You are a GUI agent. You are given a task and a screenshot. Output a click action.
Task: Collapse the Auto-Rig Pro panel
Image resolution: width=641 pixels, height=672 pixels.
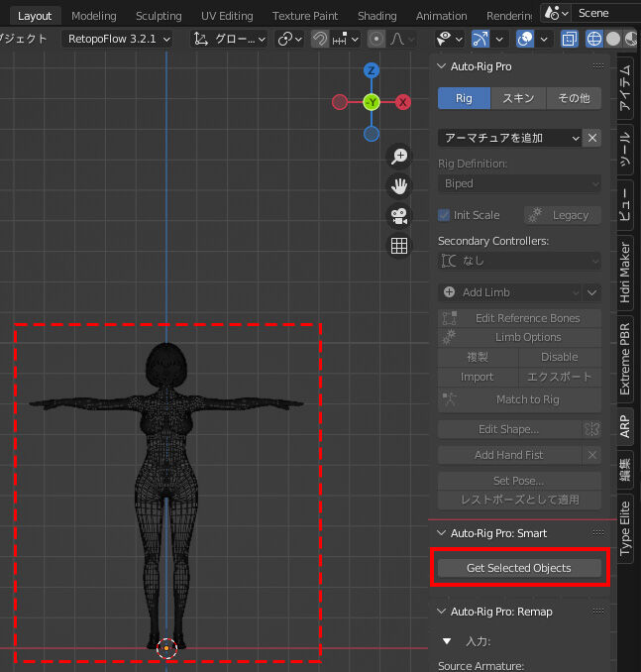(x=441, y=66)
